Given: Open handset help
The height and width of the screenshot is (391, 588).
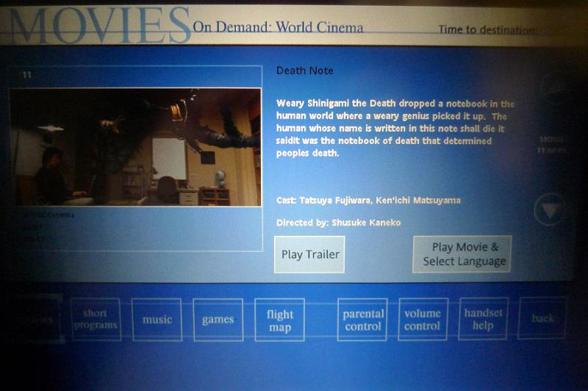Looking at the screenshot, I should click(x=484, y=319).
